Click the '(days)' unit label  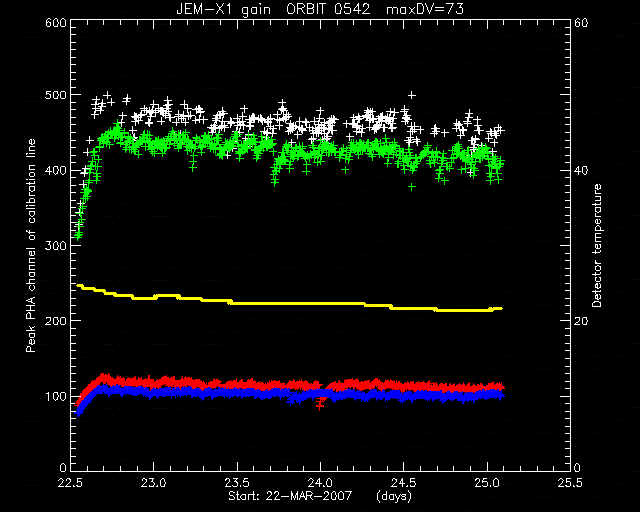(394, 496)
